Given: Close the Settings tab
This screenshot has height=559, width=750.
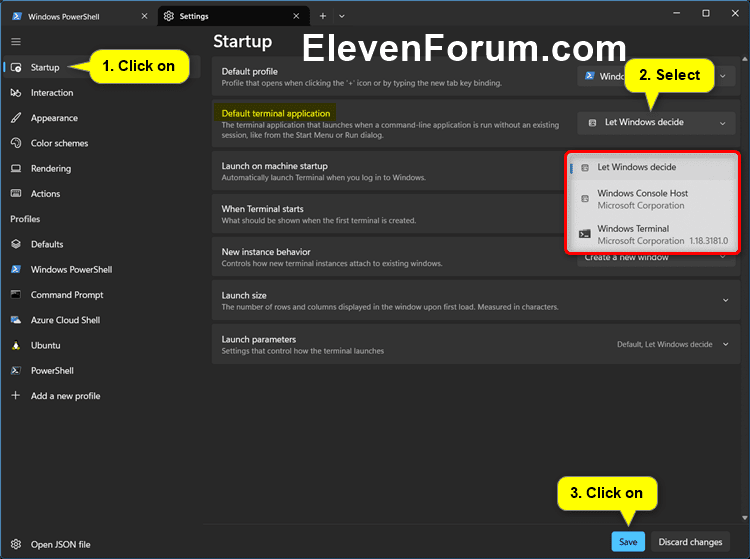Looking at the screenshot, I should 296,16.
